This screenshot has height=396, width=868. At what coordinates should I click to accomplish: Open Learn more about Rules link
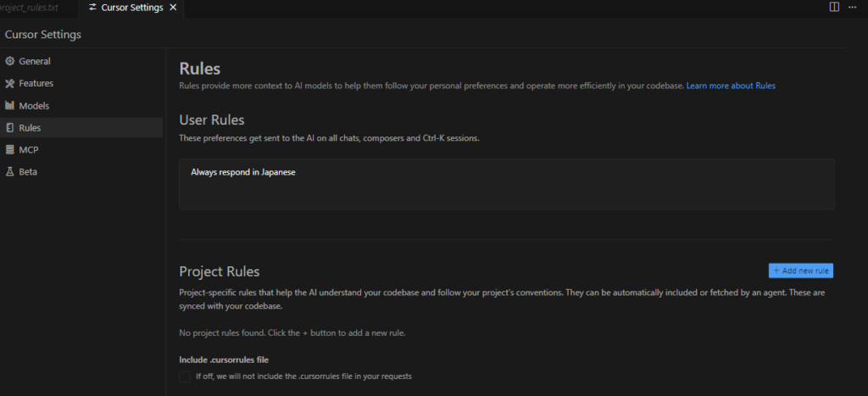coord(731,86)
